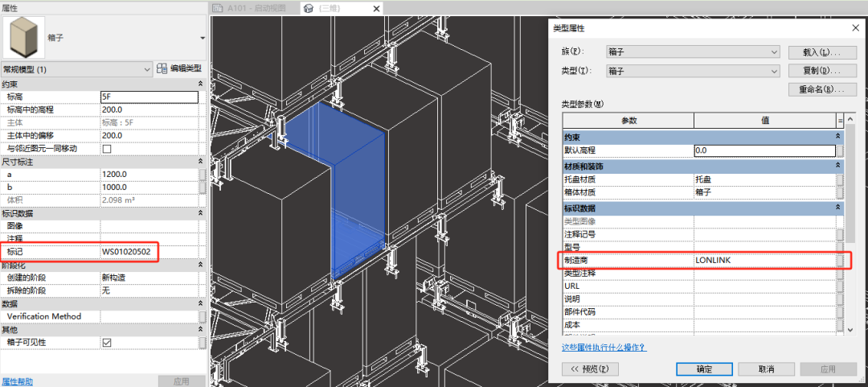Screen dimensions: 868x387
Task: Collapse the 标识数据 section in properties panel
Action: click(x=201, y=213)
